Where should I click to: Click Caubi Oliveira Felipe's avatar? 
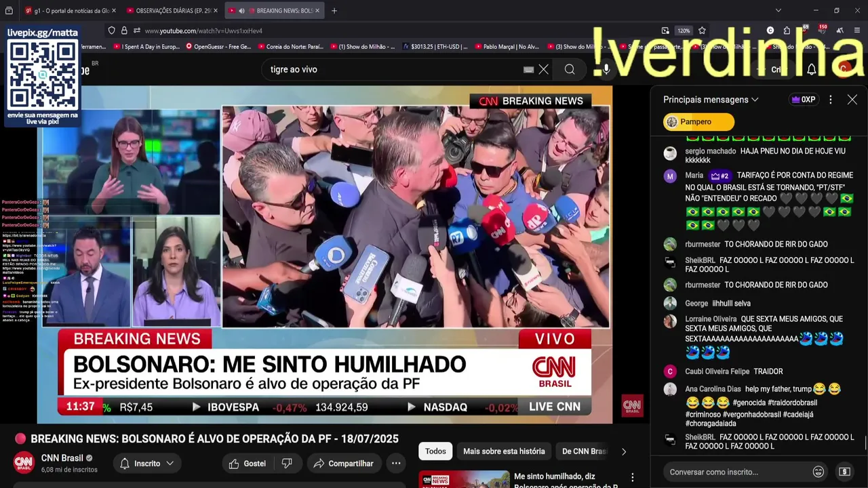(x=670, y=371)
